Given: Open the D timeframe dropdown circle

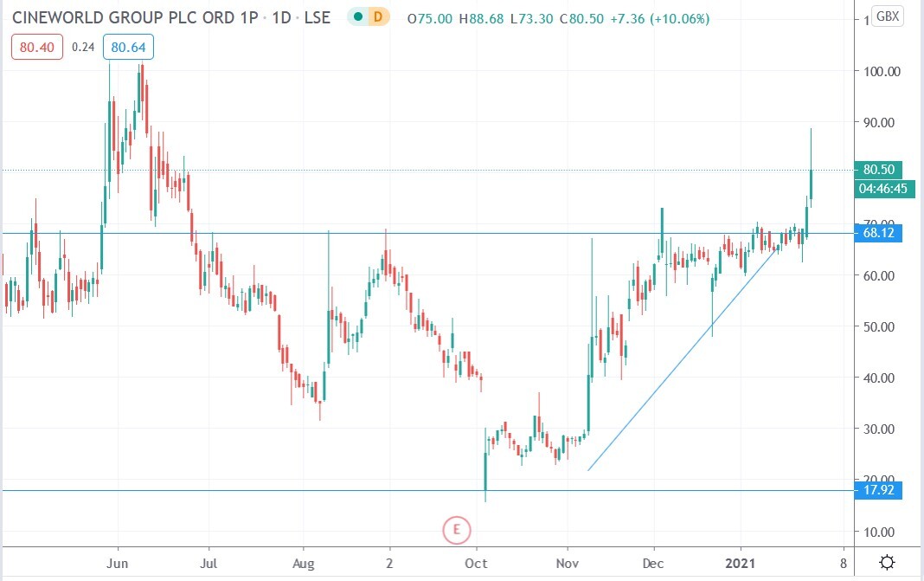Looking at the screenshot, I should pos(380,16).
